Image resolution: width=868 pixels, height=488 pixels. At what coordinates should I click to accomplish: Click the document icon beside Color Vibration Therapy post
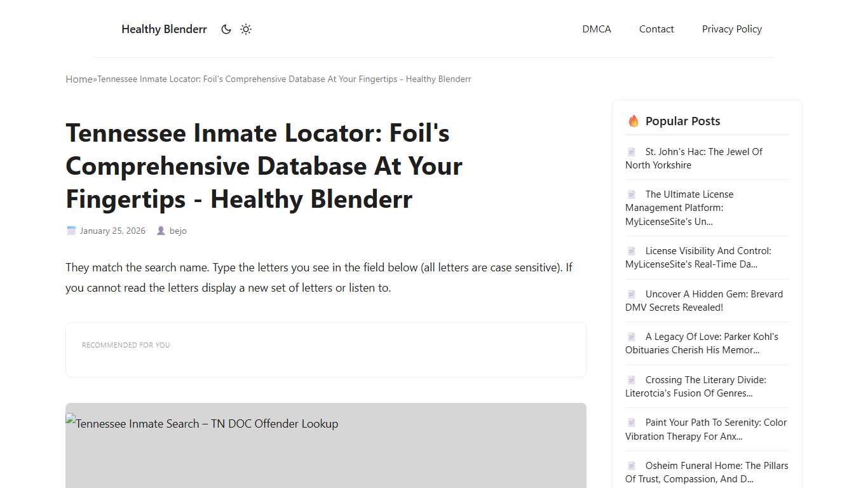[x=631, y=422]
